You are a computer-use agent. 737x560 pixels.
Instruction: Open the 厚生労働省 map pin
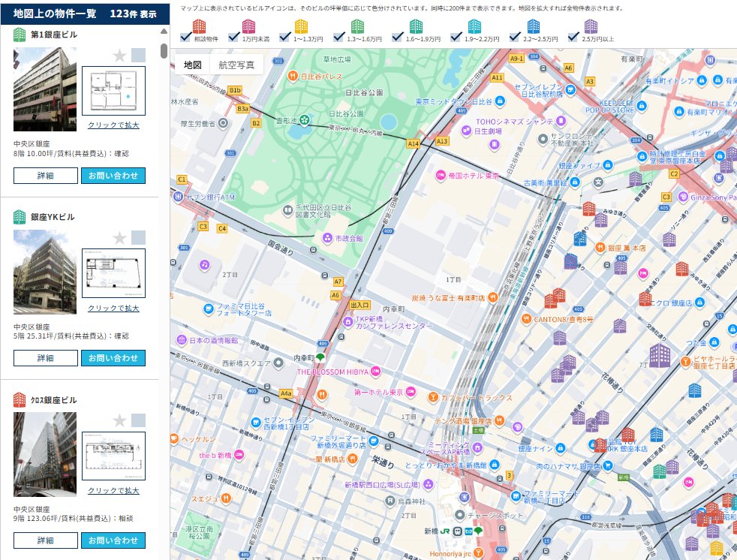pos(223,124)
